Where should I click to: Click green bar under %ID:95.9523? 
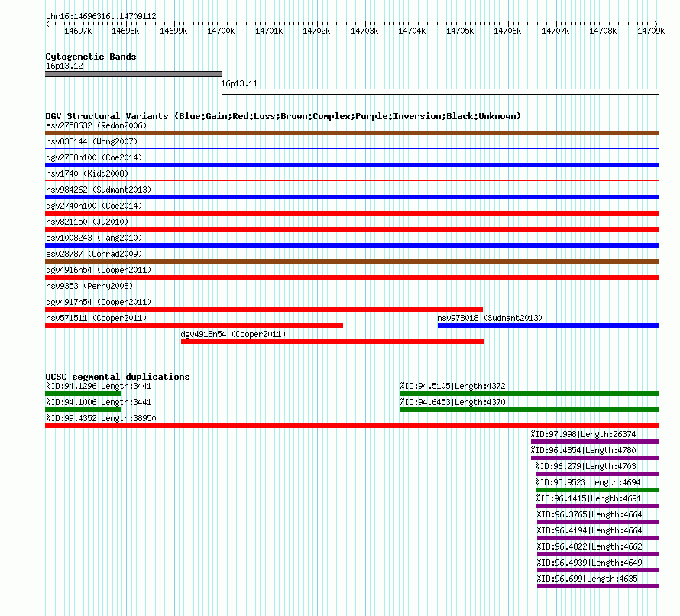[x=597, y=490]
